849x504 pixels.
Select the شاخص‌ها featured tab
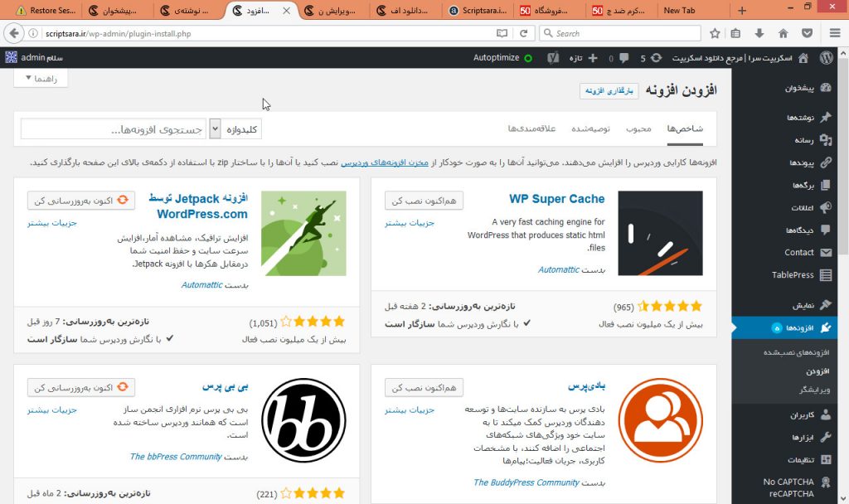(685, 128)
